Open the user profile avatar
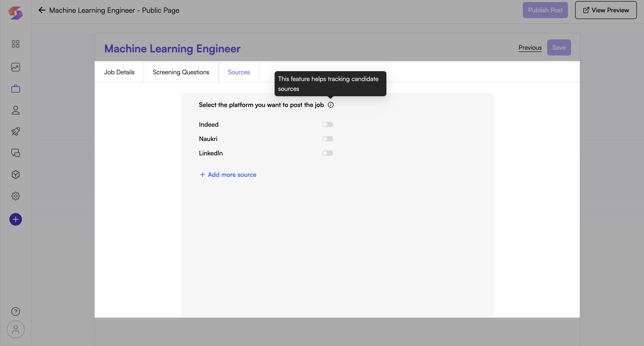This screenshot has width=644, height=346. [15, 329]
